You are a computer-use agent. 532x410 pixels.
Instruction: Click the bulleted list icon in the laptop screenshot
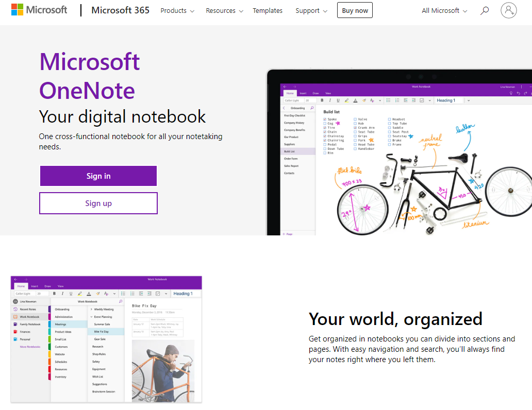389,100
